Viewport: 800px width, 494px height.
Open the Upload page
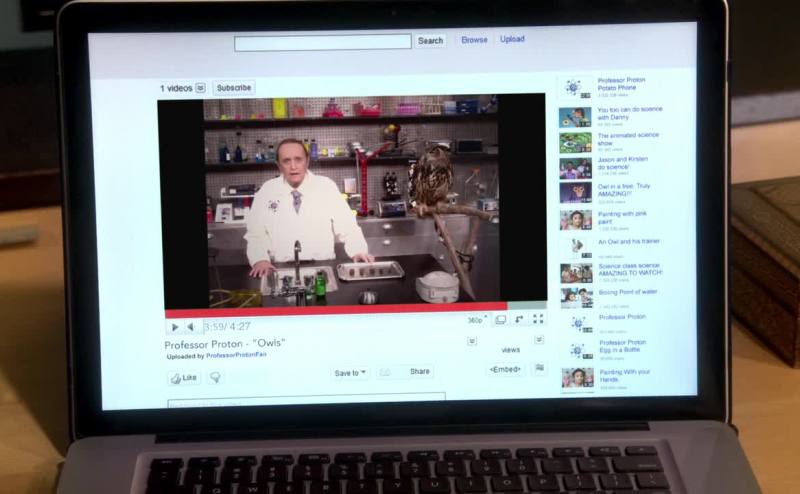[512, 39]
